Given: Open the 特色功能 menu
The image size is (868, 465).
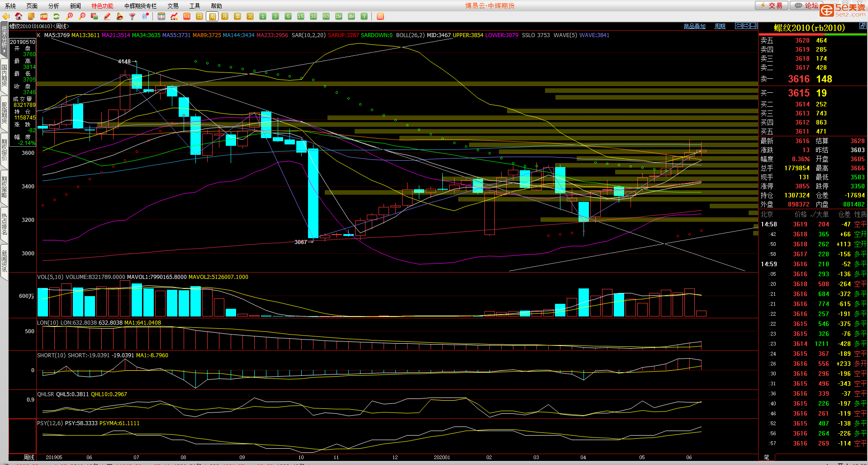Looking at the screenshot, I should coord(103,6).
